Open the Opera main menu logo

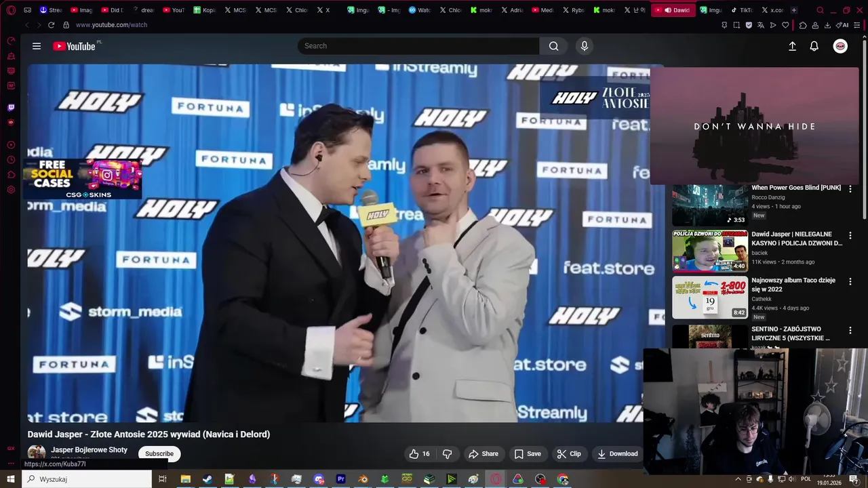(11, 10)
